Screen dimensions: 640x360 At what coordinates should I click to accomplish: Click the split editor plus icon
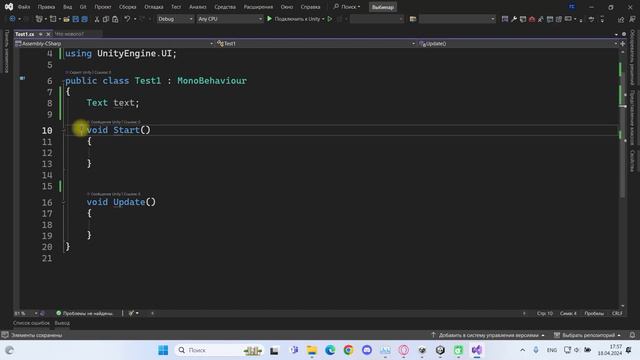(x=623, y=43)
